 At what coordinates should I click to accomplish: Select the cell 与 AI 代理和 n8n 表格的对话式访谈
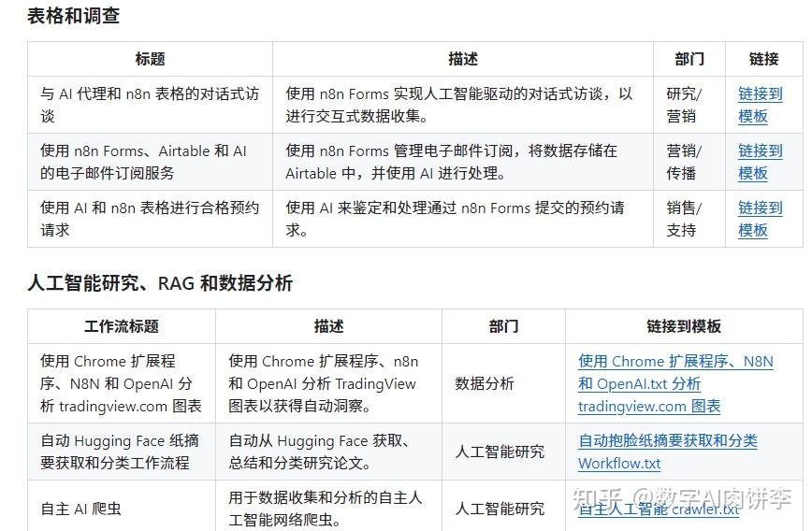pyautogui.click(x=151, y=105)
